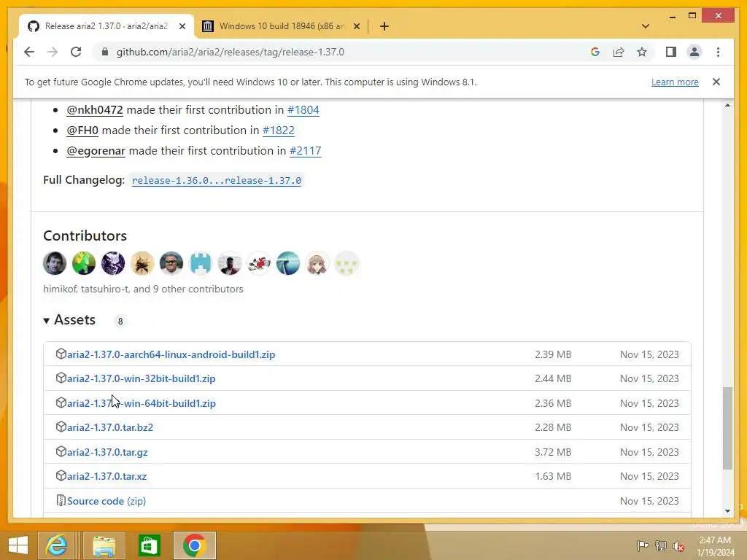Open the tab search dropdown chevron
Viewport: 747px width, 560px height.
(646, 26)
